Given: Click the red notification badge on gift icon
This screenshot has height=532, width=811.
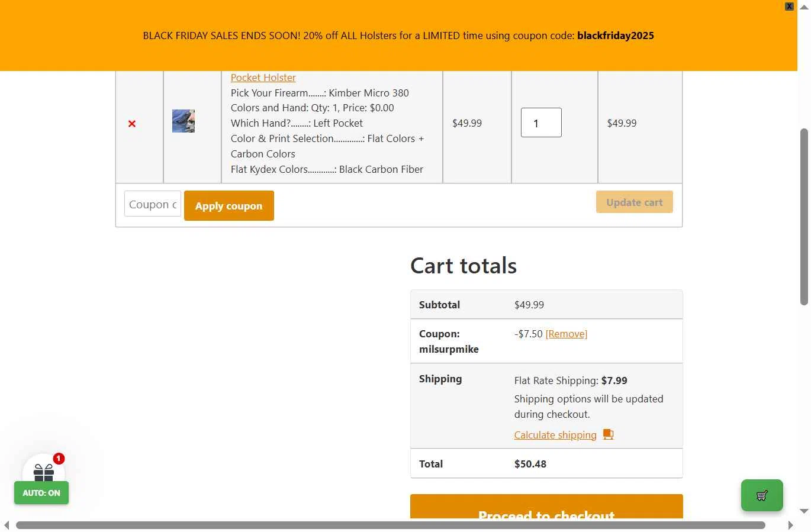Looking at the screenshot, I should click(59, 459).
